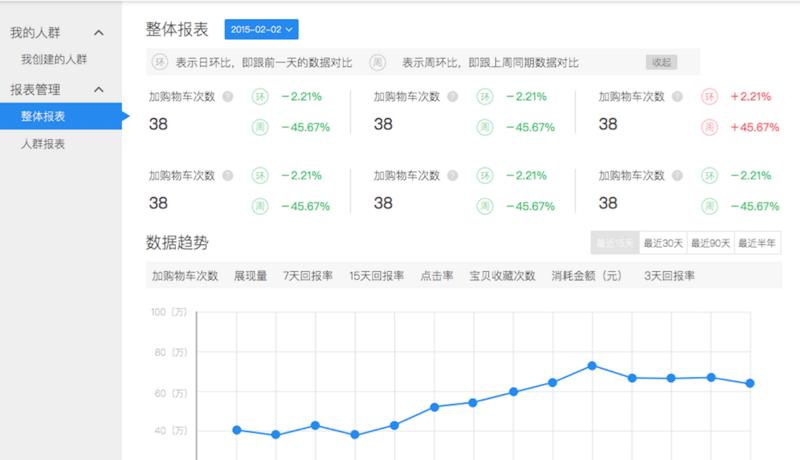Image resolution: width=800 pixels, height=460 pixels.
Task: Click the 环 icon in the legend bar
Action: coord(160,62)
